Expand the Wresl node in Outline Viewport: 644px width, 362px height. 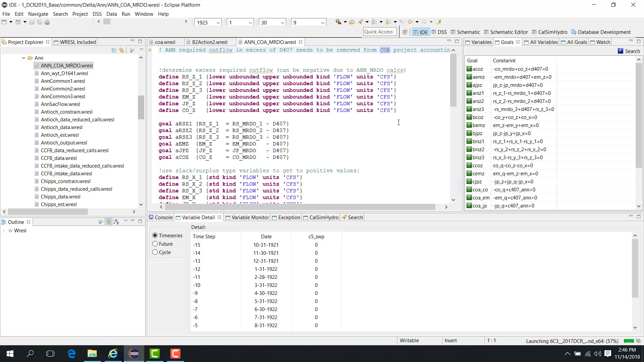pos(4,231)
